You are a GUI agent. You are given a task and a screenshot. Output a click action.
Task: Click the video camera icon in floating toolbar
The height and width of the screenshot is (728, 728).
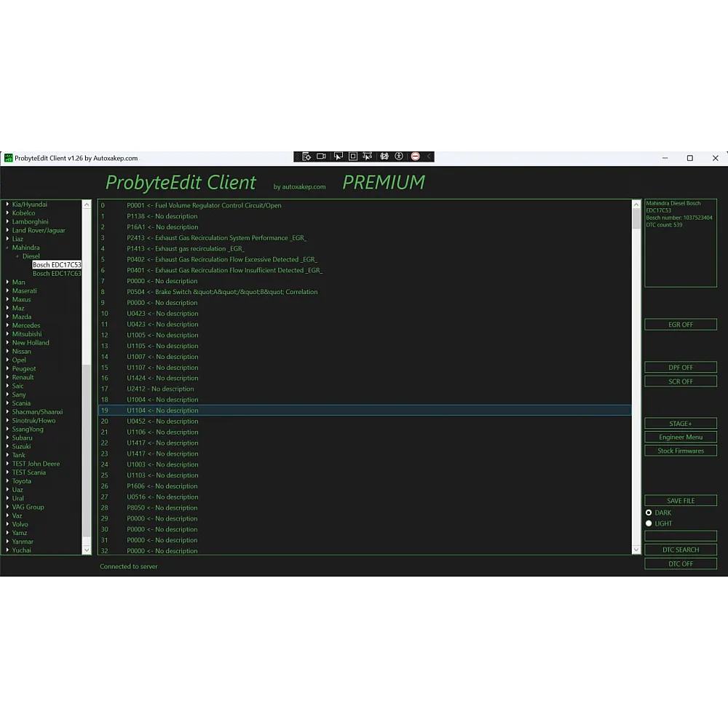(x=321, y=157)
